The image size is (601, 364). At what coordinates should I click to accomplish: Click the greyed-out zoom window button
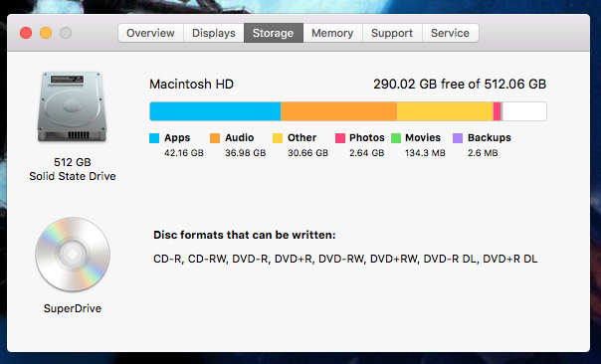pos(66,33)
